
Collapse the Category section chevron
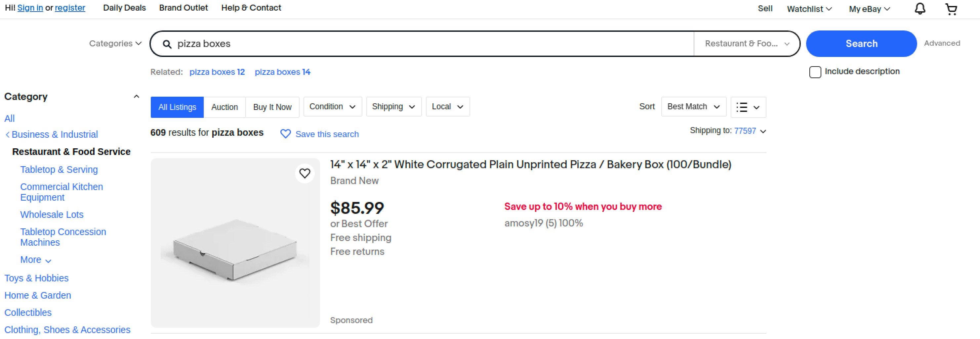pos(136,97)
